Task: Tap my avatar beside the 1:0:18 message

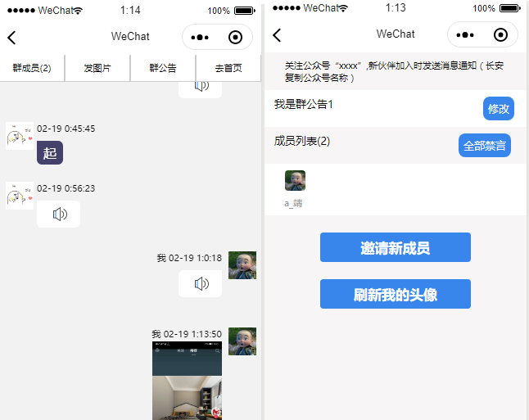Action: click(x=242, y=265)
